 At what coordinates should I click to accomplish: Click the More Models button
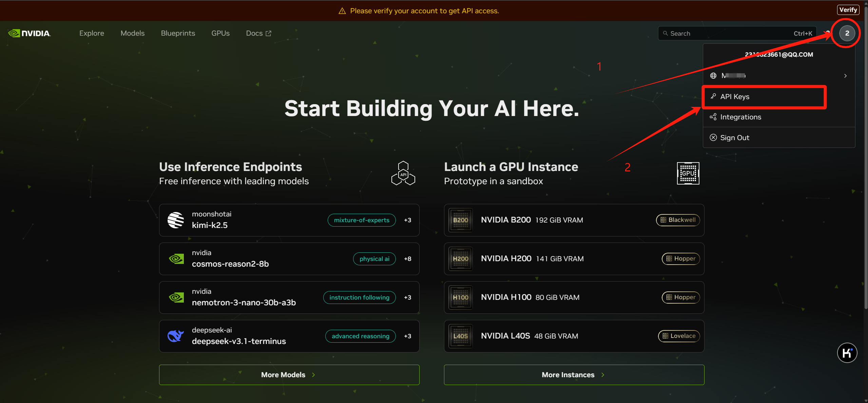pos(289,375)
